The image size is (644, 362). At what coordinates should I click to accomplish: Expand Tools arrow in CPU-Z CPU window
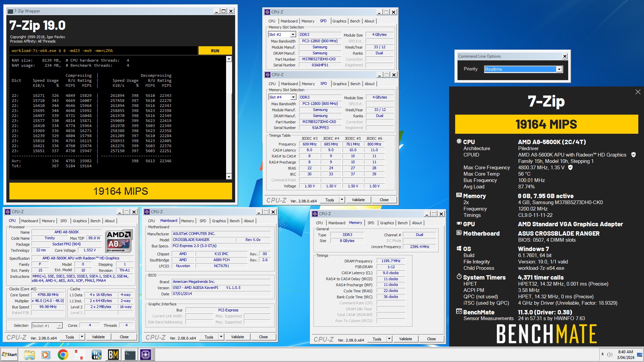coord(82,337)
